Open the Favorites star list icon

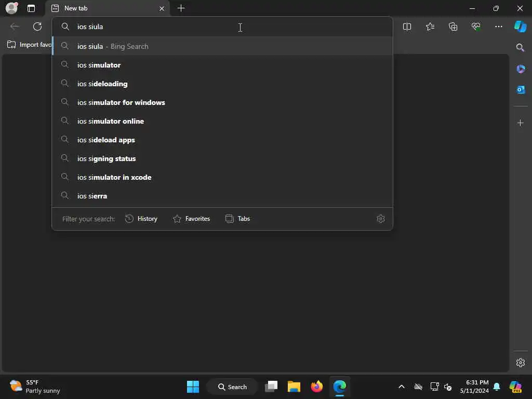430,26
